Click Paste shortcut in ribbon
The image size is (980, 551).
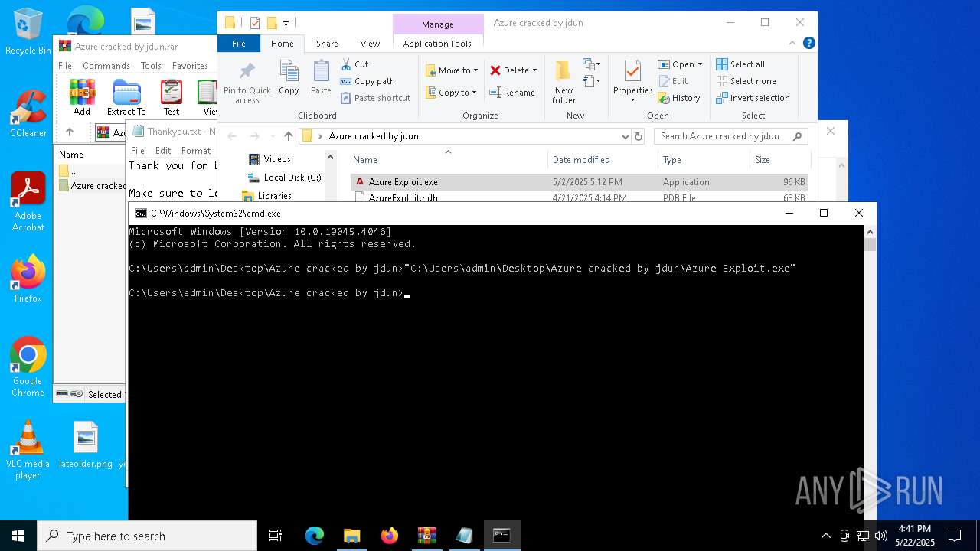(375, 98)
